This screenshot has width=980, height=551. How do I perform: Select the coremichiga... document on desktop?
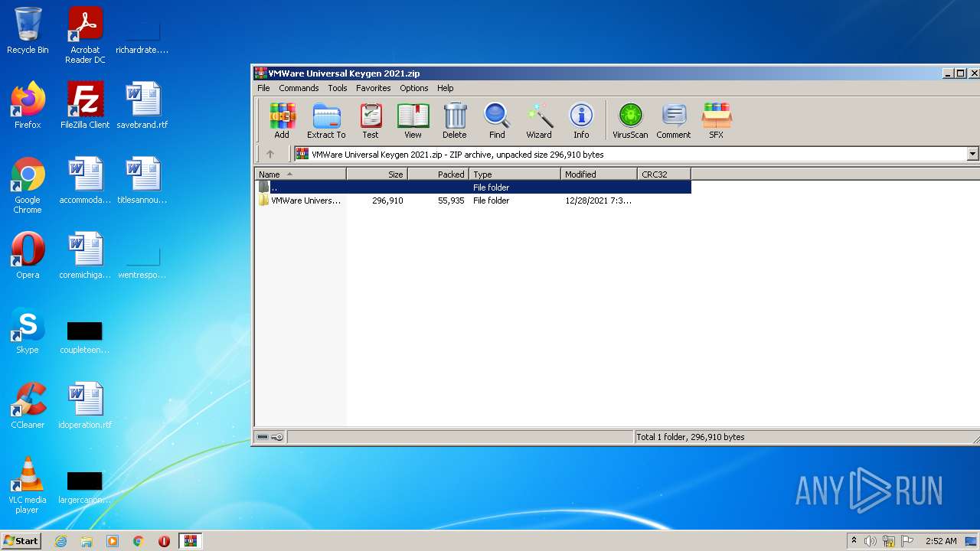[x=85, y=256]
